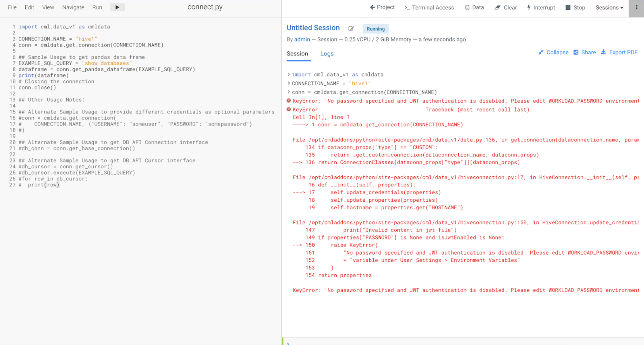Open the Run menu
The height and width of the screenshot is (345, 644).
click(97, 7)
